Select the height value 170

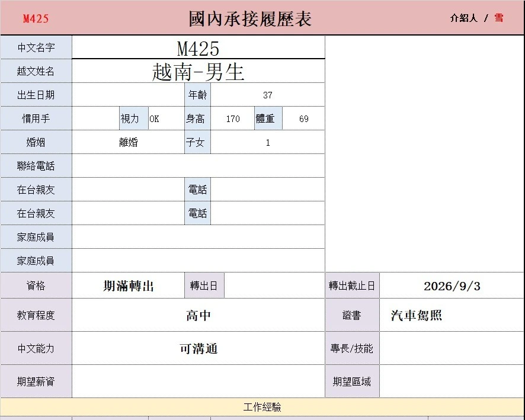coord(233,119)
